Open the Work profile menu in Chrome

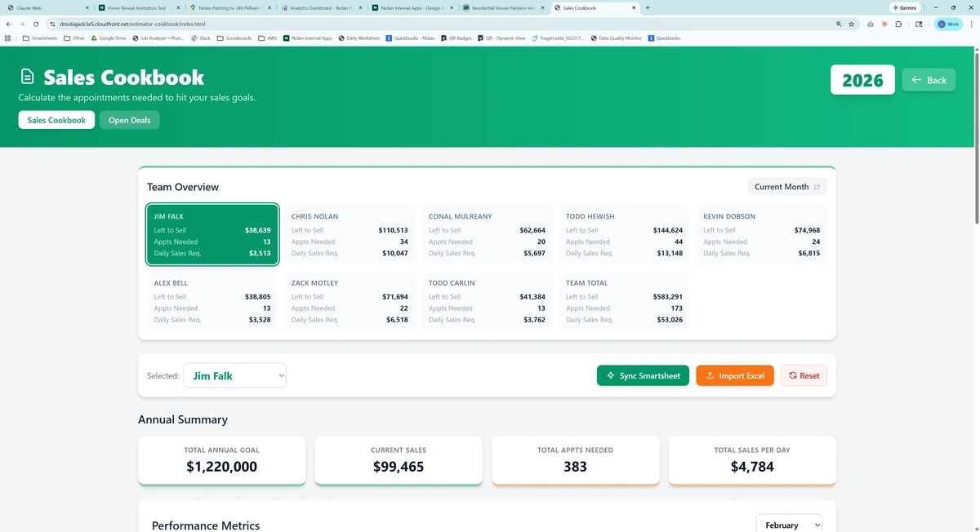coord(949,24)
